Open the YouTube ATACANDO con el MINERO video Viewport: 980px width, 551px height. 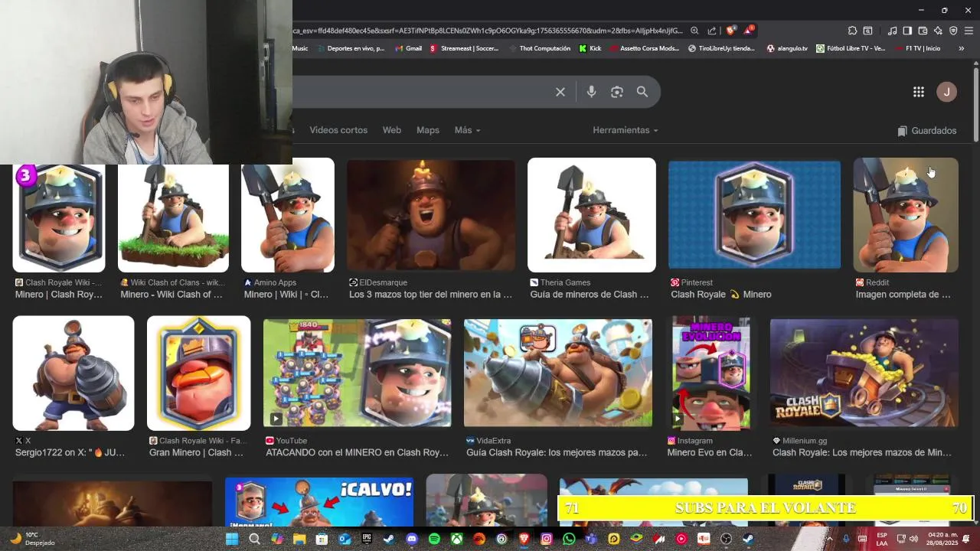[358, 373]
